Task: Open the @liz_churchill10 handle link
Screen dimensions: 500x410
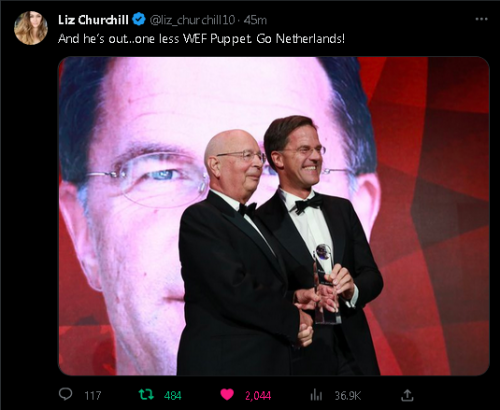Action: point(192,20)
